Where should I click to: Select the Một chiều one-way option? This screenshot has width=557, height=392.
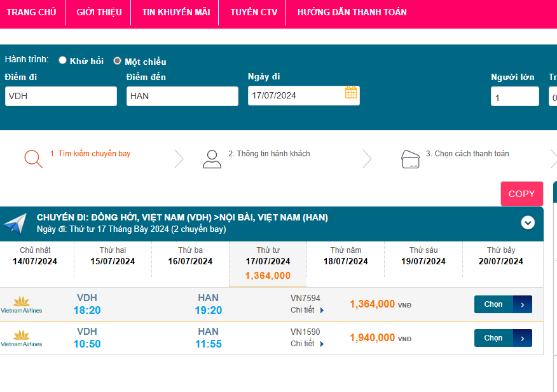pos(117,61)
